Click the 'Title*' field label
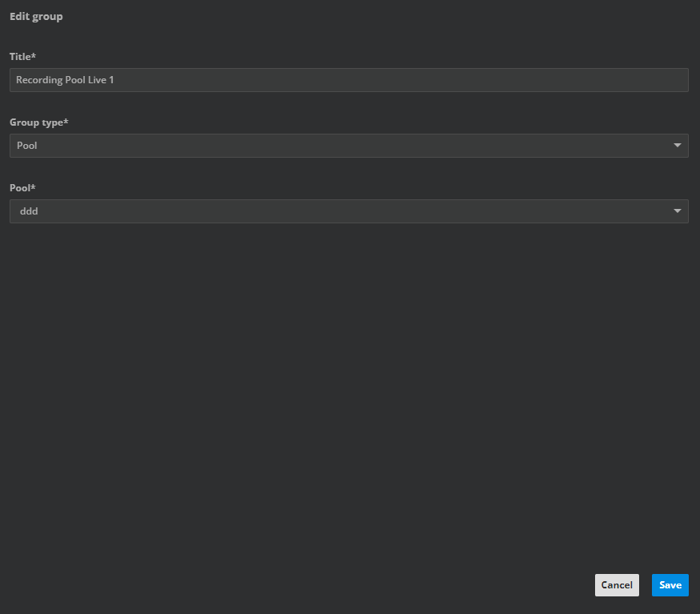The height and width of the screenshot is (614, 700). pos(23,57)
